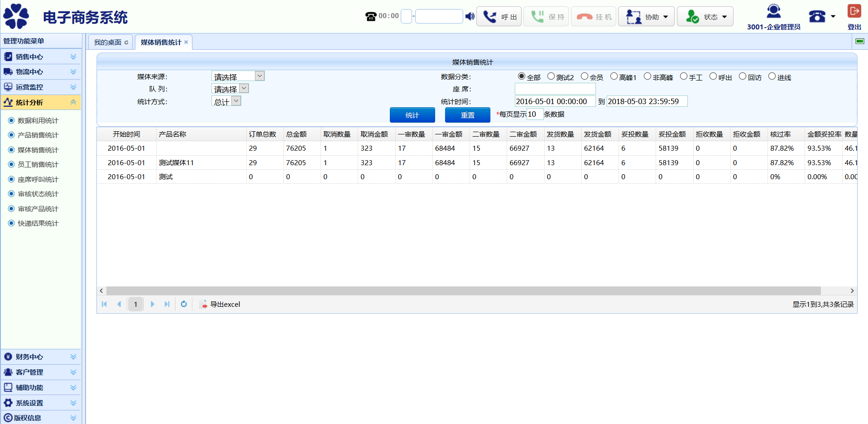The height and width of the screenshot is (424, 868).
Task: Select the 高峰1 radio option
Action: (614, 76)
